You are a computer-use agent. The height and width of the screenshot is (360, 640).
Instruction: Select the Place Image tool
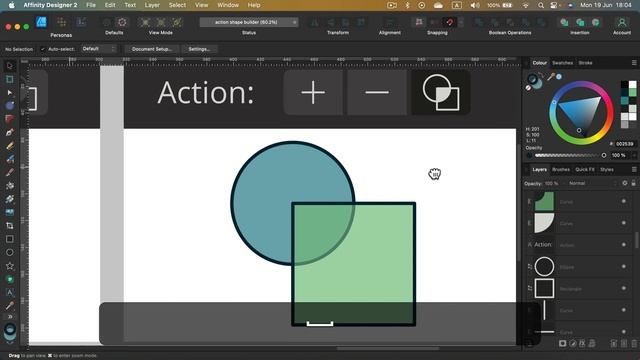click(x=9, y=212)
